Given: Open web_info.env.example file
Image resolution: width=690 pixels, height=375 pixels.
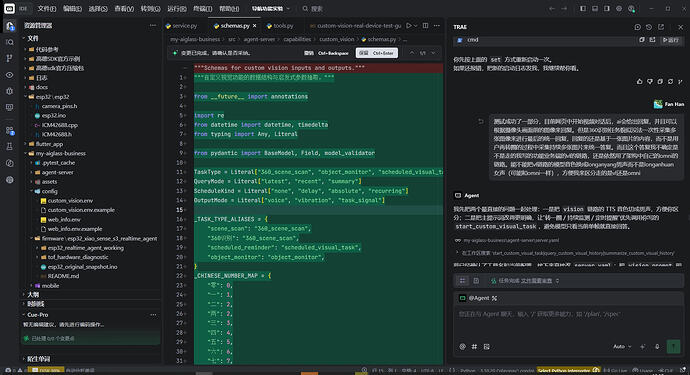Looking at the screenshot, I should [x=75, y=229].
